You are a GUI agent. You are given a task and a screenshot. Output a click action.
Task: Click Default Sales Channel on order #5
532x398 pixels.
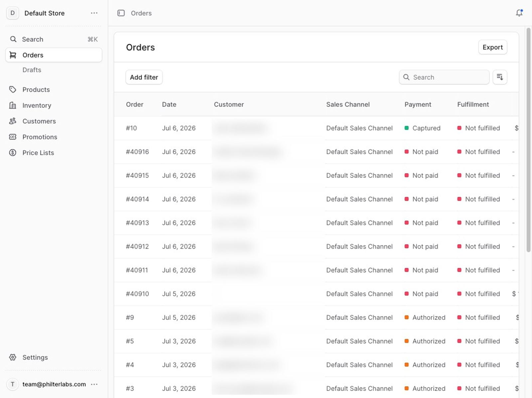359,341
